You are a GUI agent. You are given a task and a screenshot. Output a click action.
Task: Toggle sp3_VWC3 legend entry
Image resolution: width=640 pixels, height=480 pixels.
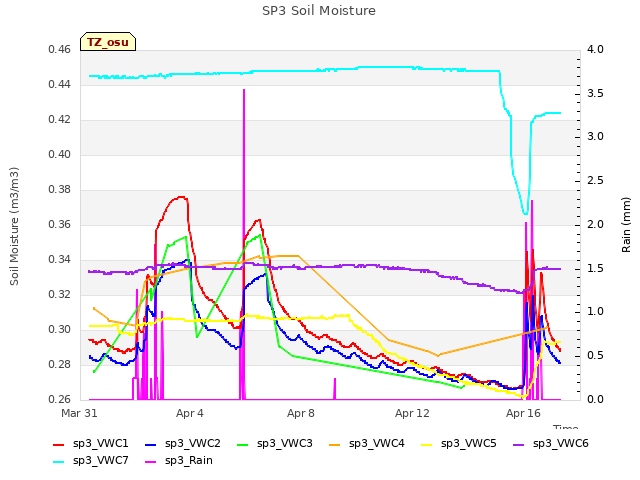pyautogui.click(x=275, y=444)
